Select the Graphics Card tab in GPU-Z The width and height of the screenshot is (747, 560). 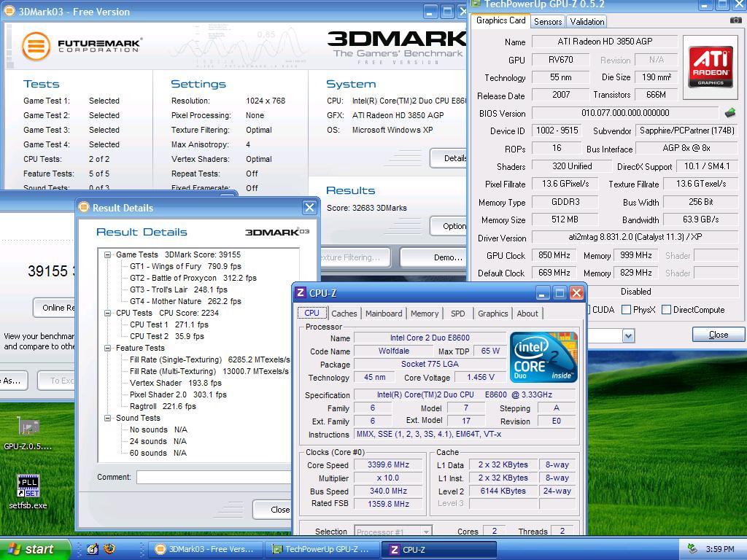(500, 20)
